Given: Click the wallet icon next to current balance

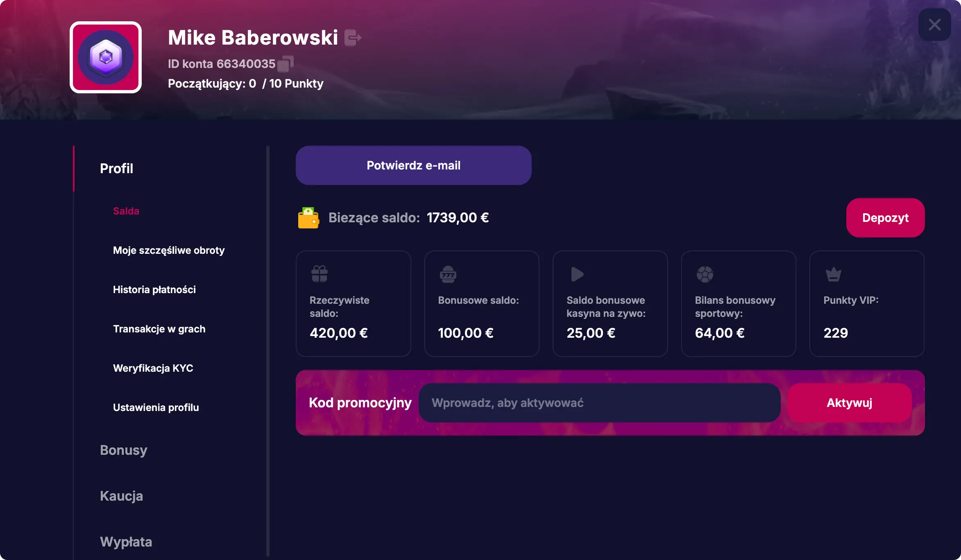Looking at the screenshot, I should click(308, 217).
